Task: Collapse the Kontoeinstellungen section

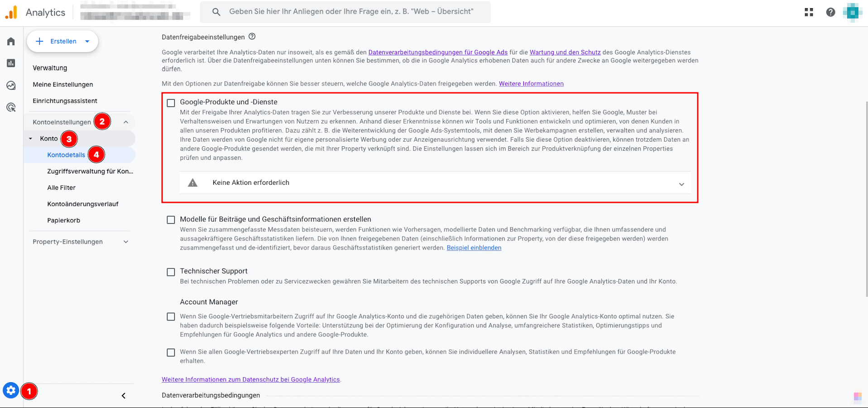Action: (x=126, y=122)
